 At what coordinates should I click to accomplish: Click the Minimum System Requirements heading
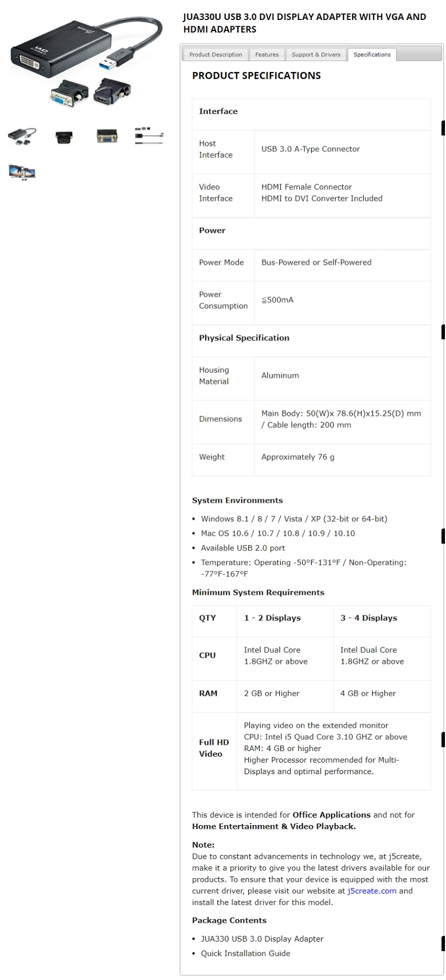click(258, 592)
